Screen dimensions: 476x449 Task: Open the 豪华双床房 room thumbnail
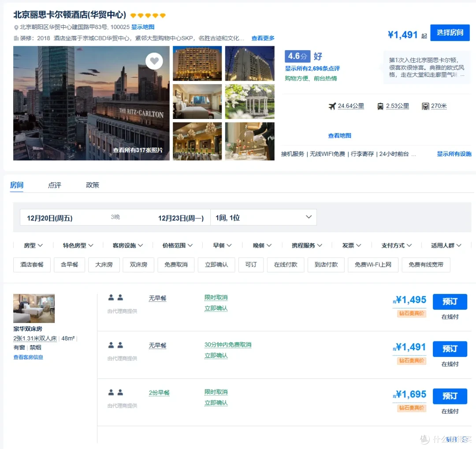34,308
